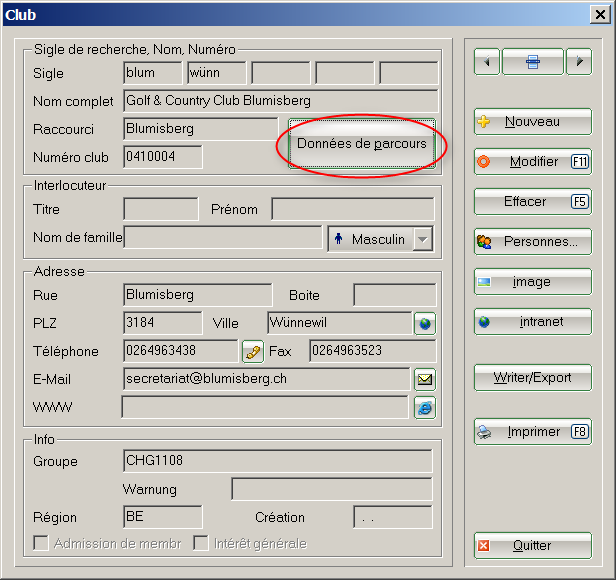Open the intranet button

(x=533, y=322)
